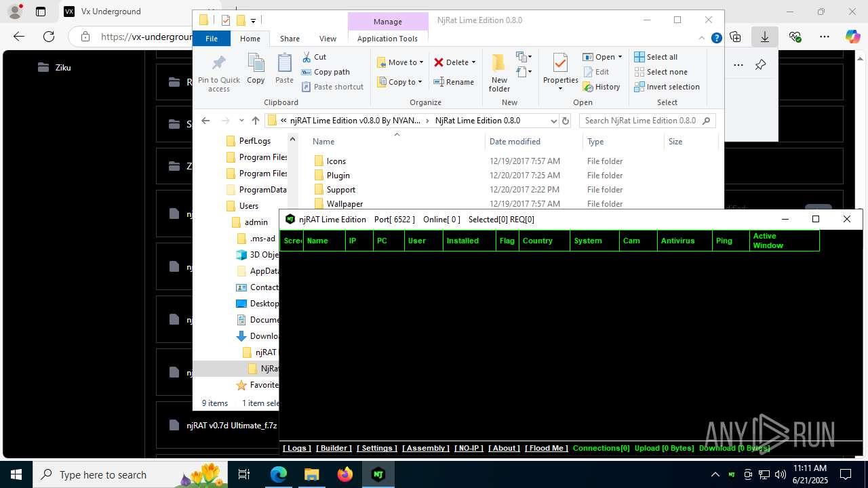Navigate back in File Explorer
The height and width of the screenshot is (488, 868).
205,121
